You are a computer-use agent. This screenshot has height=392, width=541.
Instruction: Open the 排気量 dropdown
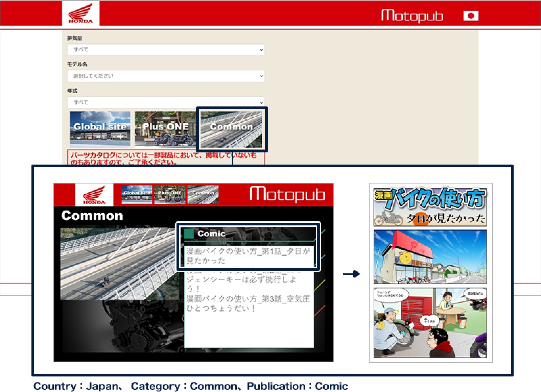pyautogui.click(x=166, y=50)
